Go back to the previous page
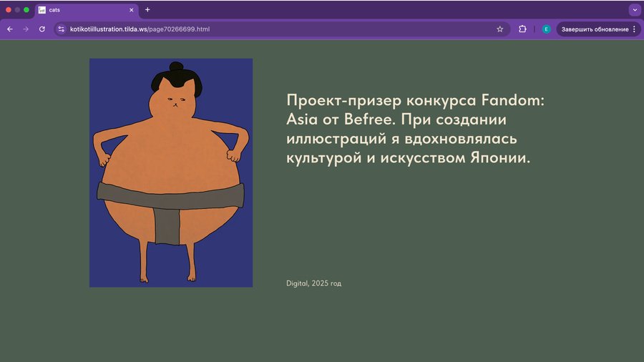The width and height of the screenshot is (644, 362). [x=10, y=29]
